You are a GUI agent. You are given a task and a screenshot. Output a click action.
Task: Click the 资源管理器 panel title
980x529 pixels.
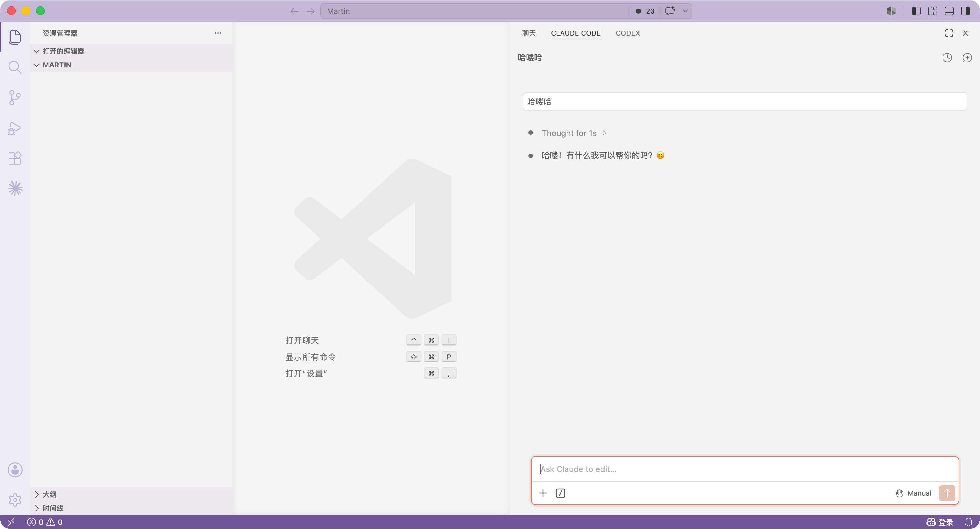click(60, 33)
